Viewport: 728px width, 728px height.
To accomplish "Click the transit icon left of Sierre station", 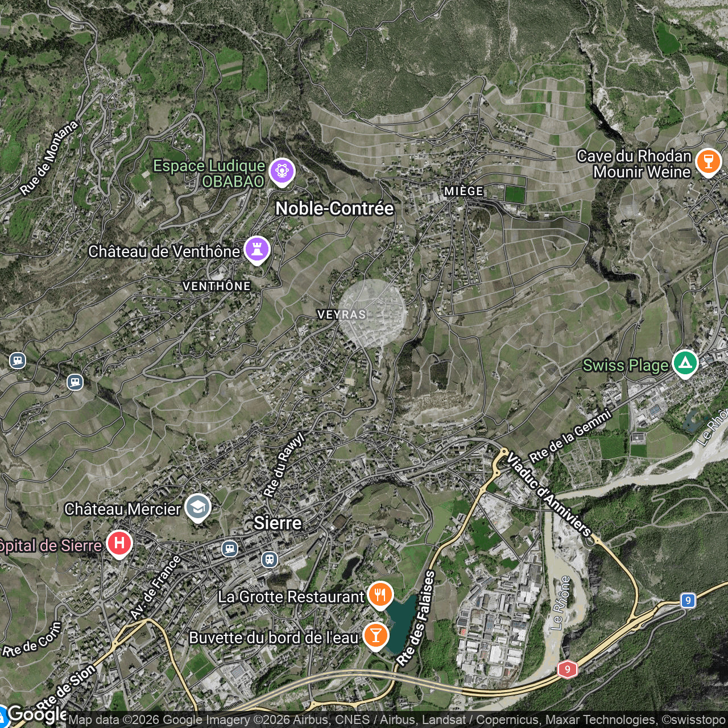I will click(229, 548).
